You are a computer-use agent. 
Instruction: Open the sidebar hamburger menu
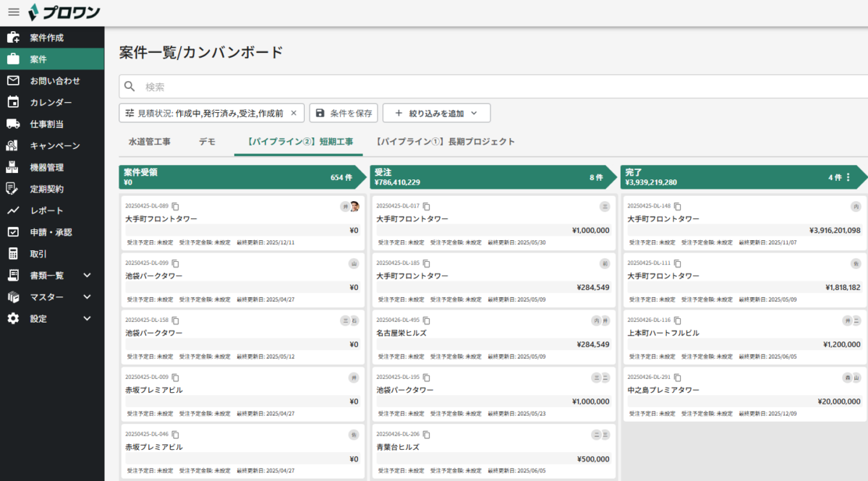tap(12, 12)
